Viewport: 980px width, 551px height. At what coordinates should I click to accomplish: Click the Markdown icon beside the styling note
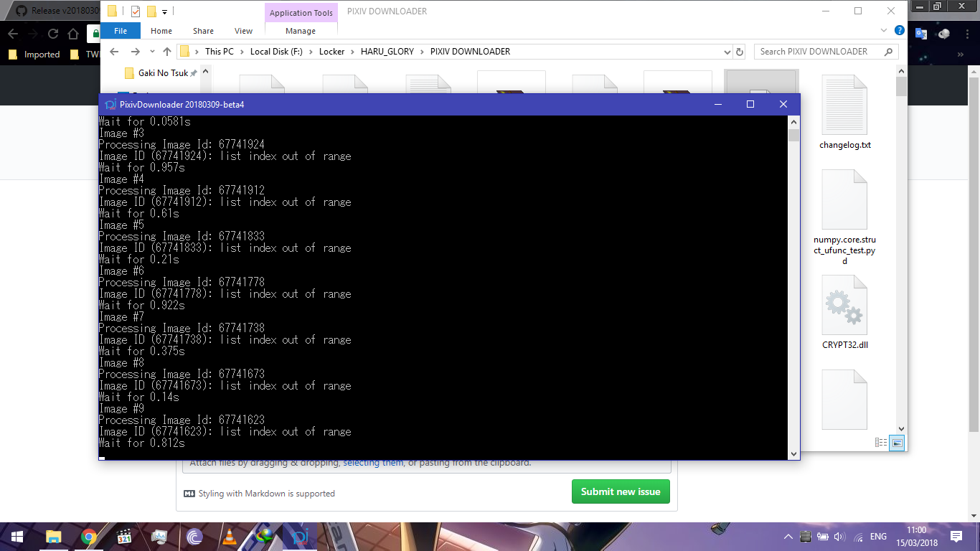(189, 494)
